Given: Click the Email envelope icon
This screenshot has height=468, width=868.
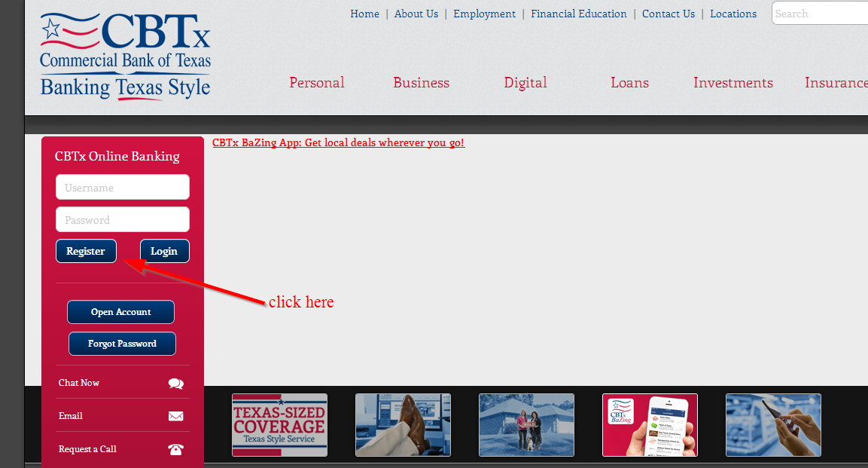Looking at the screenshot, I should click(x=176, y=416).
